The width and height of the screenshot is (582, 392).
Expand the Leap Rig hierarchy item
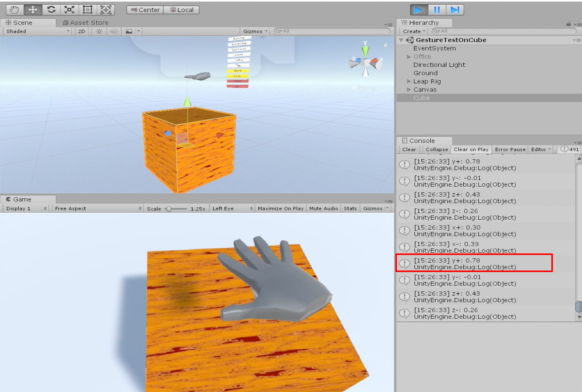[x=409, y=82]
